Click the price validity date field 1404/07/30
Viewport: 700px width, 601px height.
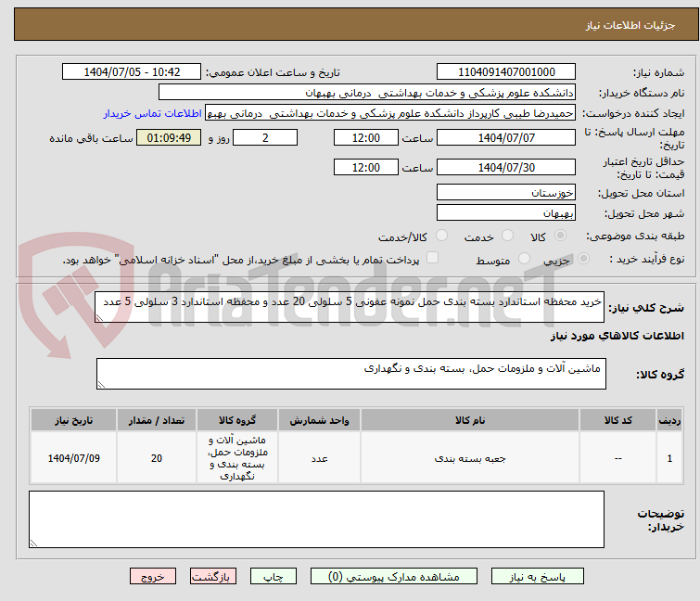tap(506, 168)
